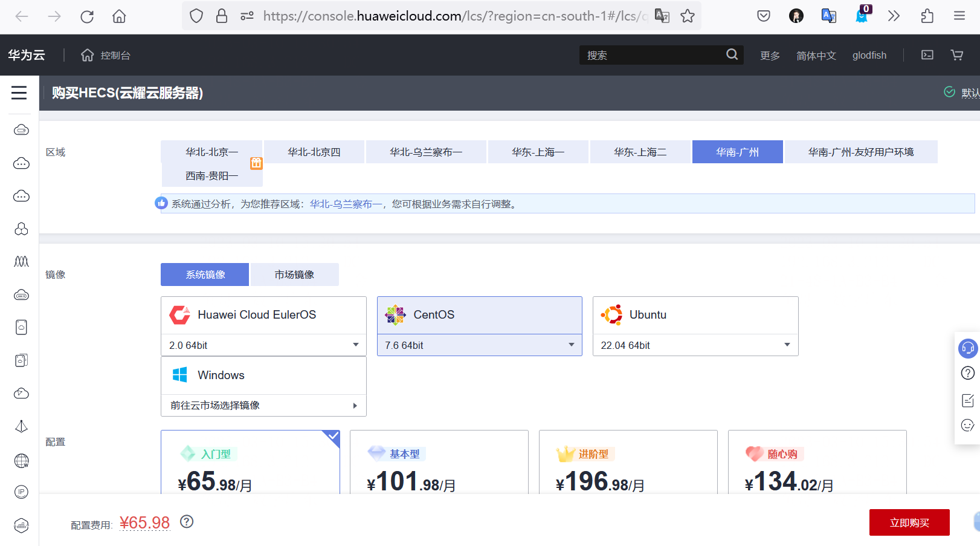Click 立即购买 to purchase
The width and height of the screenshot is (980, 546).
(x=909, y=522)
